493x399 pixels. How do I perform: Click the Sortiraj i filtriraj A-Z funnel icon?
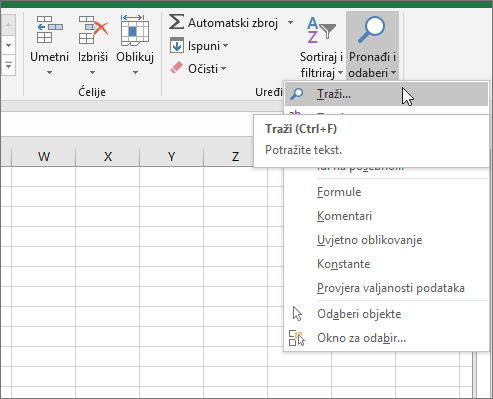321,31
